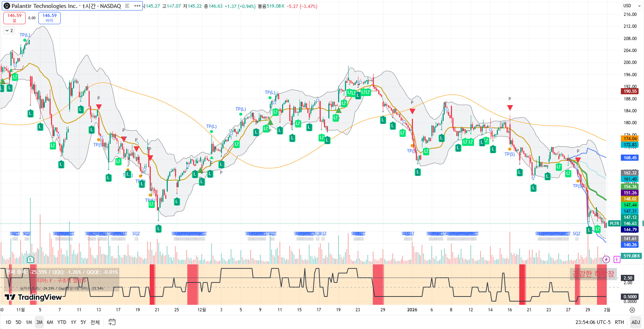Toggle RTH regular trading hours session
Screen dimensions: 644x329
(619, 322)
